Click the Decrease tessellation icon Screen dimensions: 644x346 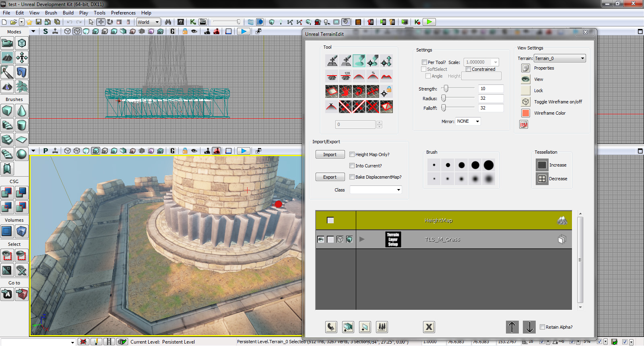pyautogui.click(x=542, y=179)
